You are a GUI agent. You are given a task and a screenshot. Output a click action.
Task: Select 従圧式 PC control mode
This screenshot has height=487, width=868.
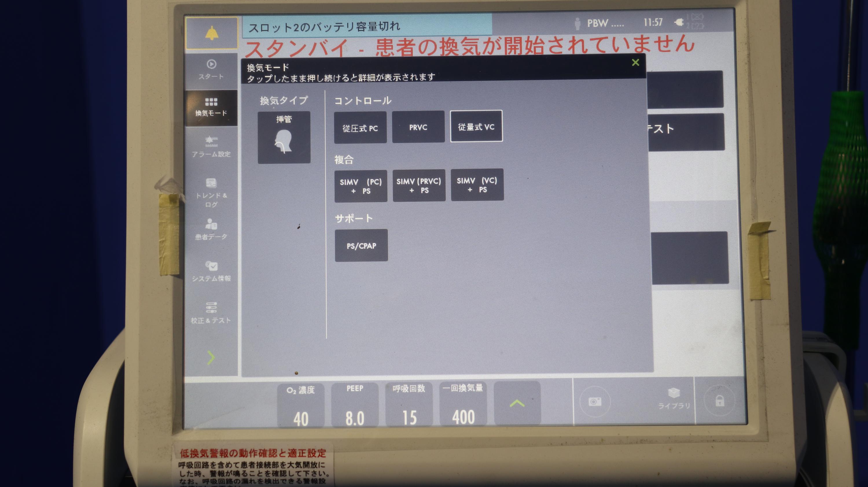point(360,128)
